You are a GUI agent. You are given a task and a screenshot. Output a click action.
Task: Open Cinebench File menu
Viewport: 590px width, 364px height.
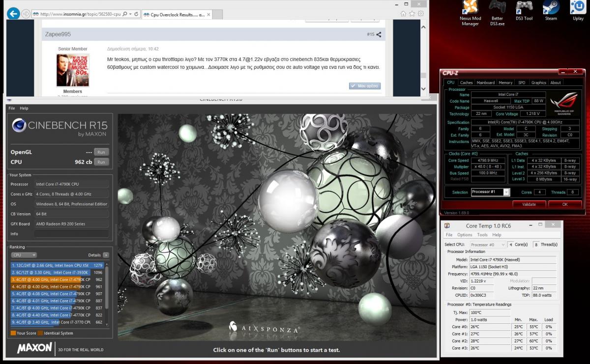click(12, 108)
